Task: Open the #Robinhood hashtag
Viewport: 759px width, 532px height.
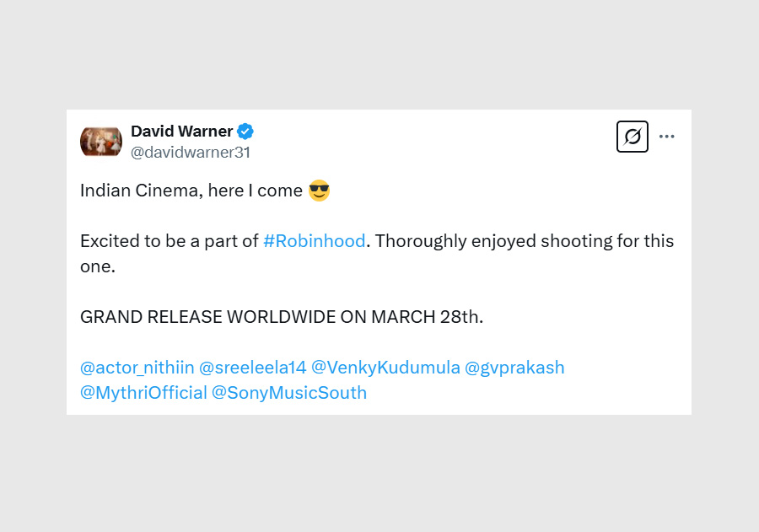Action: pyautogui.click(x=314, y=241)
